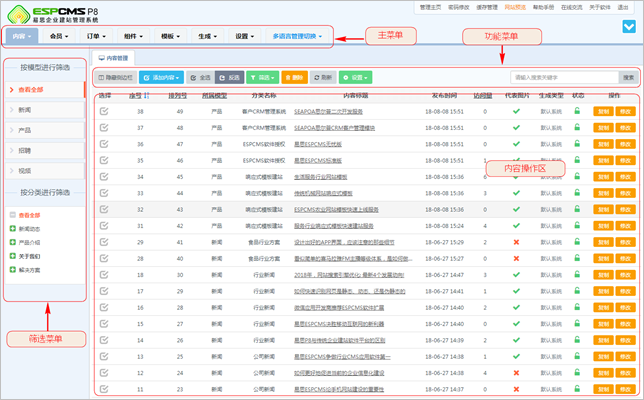
Task: Click the 刷新 refresh button
Action: pos(326,76)
